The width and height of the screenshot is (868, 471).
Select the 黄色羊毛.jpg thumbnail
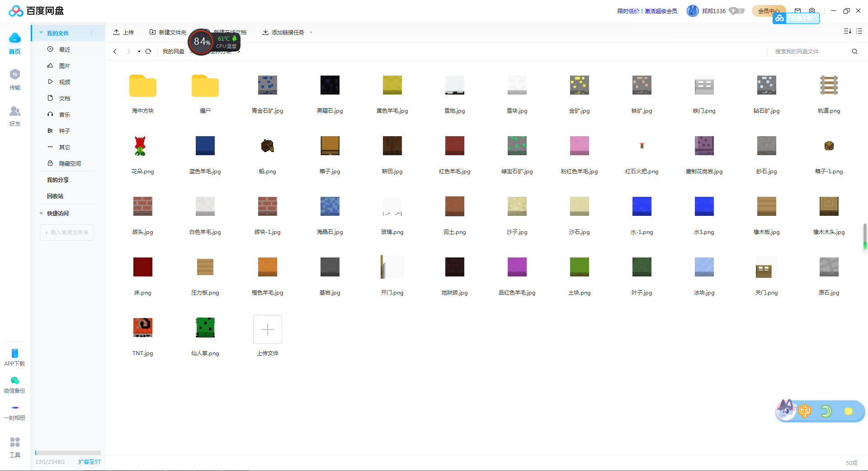click(392, 86)
